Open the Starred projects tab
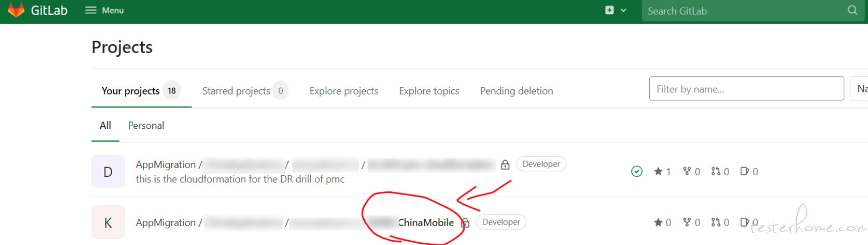 tap(245, 91)
